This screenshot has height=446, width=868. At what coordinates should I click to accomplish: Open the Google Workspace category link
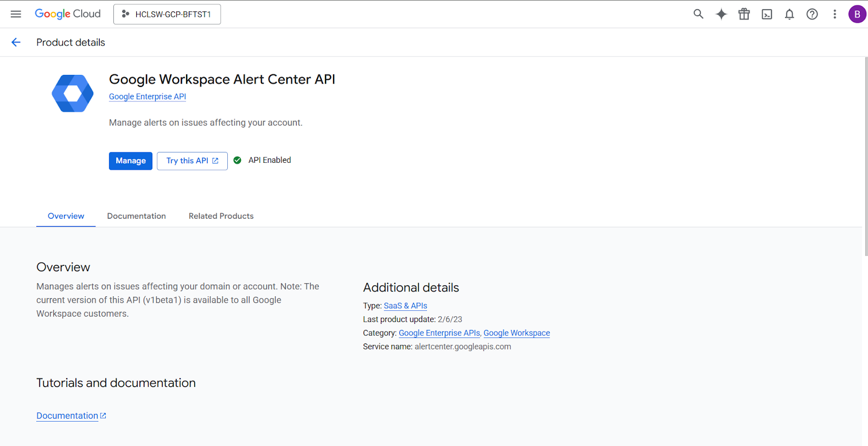[516, 333]
